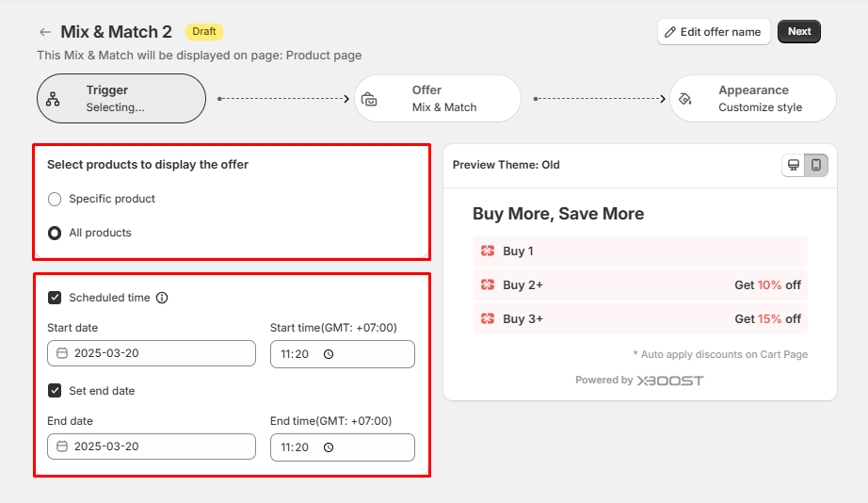Select the Specific product radio option
The image size is (868, 503).
[55, 199]
